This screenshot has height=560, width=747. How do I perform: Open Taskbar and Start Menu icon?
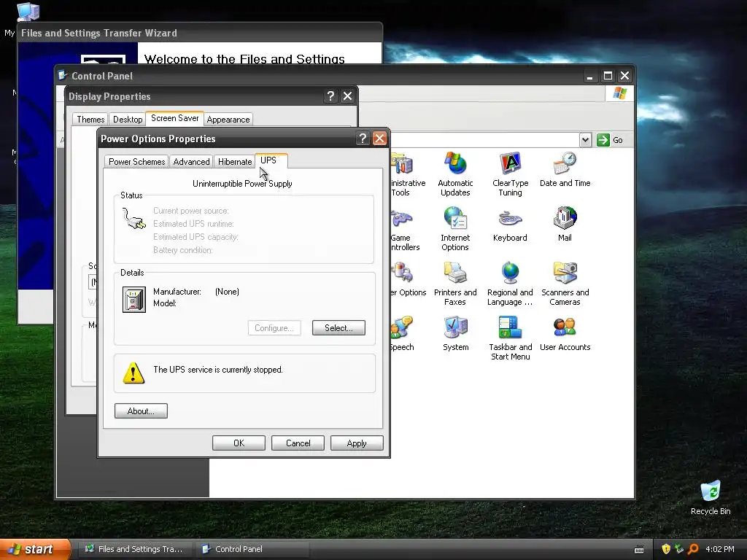[510, 338]
